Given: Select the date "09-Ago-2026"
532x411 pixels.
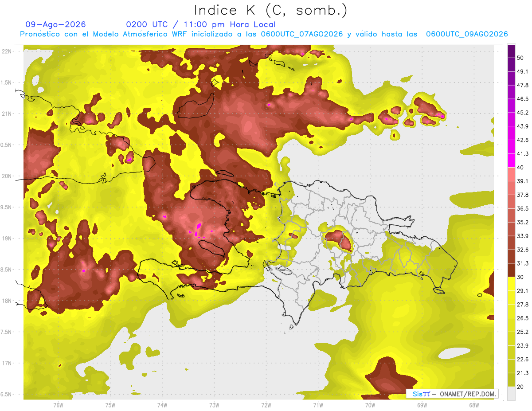Looking at the screenshot, I should [56, 24].
